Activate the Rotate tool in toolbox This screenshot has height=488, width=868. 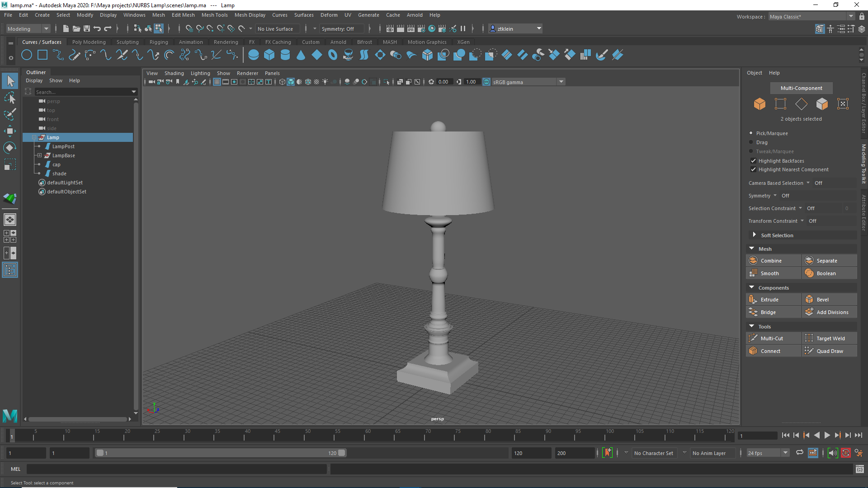9,148
